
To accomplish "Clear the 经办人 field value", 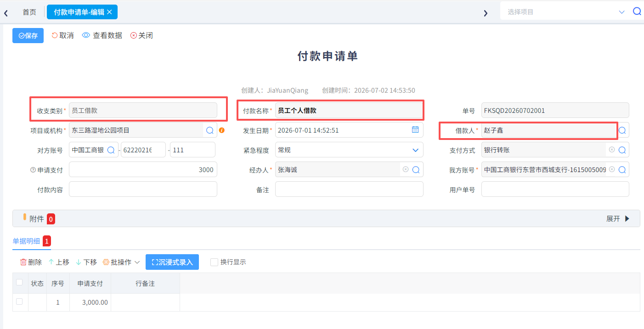I will 406,169.
